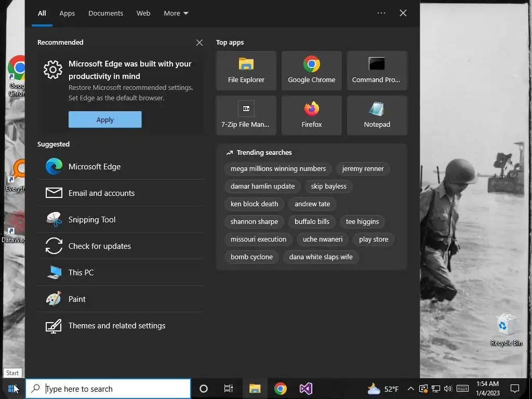Search trending buffalo bills
The image size is (532, 399).
click(x=312, y=221)
